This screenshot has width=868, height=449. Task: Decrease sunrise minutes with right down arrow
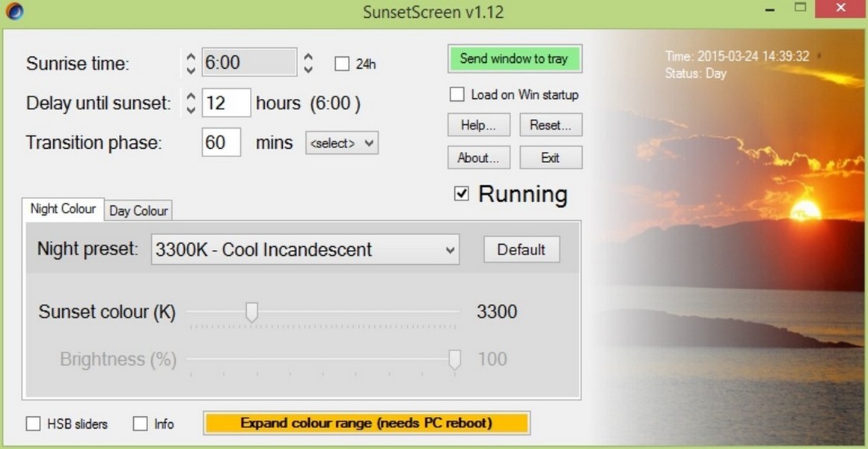(308, 70)
